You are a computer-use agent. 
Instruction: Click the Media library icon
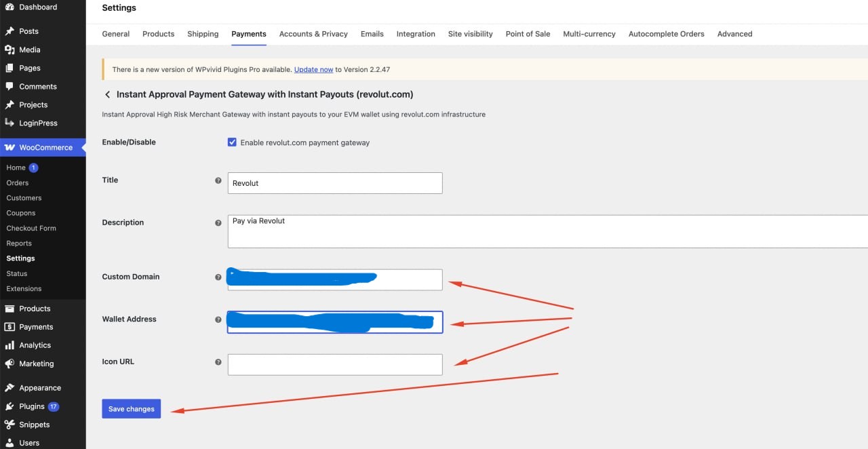click(9, 50)
